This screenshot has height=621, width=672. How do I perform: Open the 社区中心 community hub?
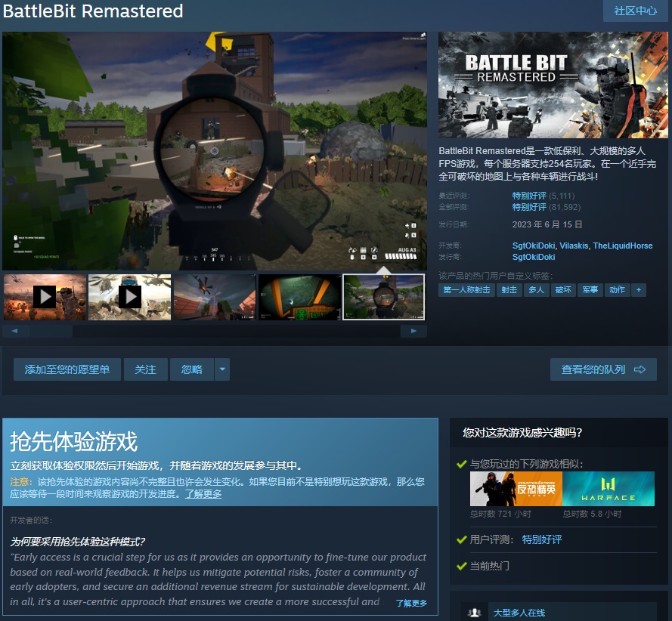click(635, 11)
